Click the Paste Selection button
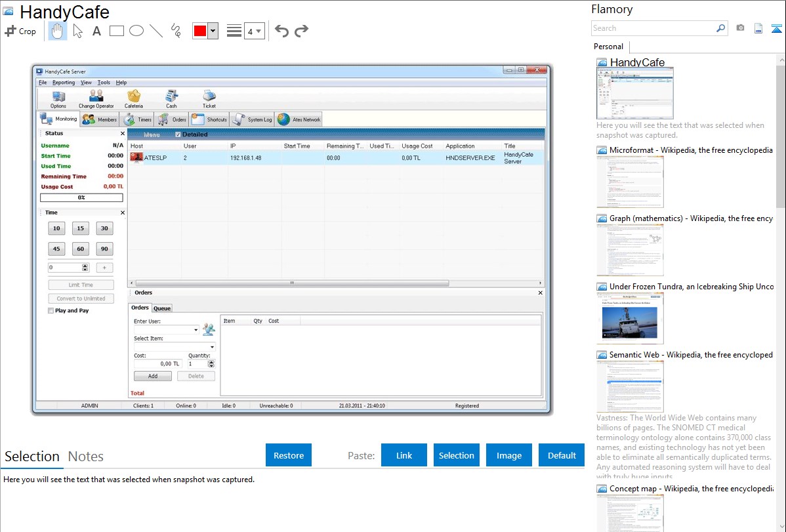 (x=456, y=455)
